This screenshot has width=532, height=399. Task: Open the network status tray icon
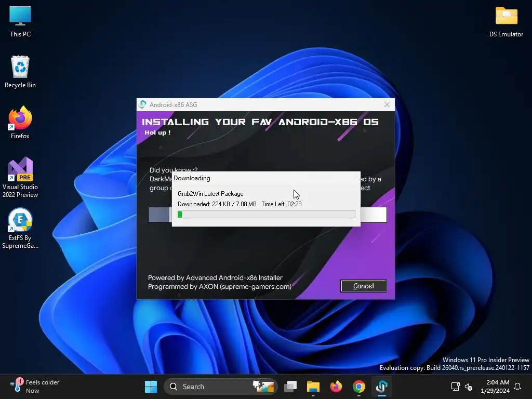point(455,387)
